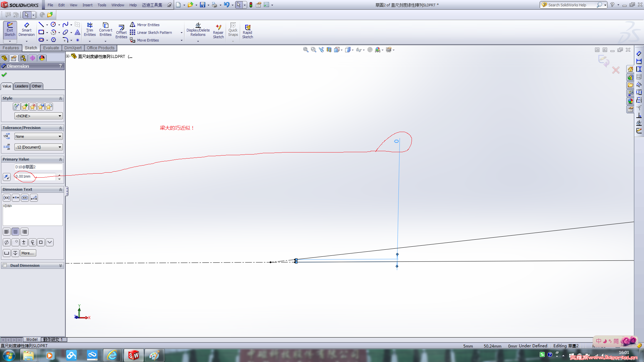Switch to Leaders tab
This screenshot has height=362, width=644.
pos(21,86)
